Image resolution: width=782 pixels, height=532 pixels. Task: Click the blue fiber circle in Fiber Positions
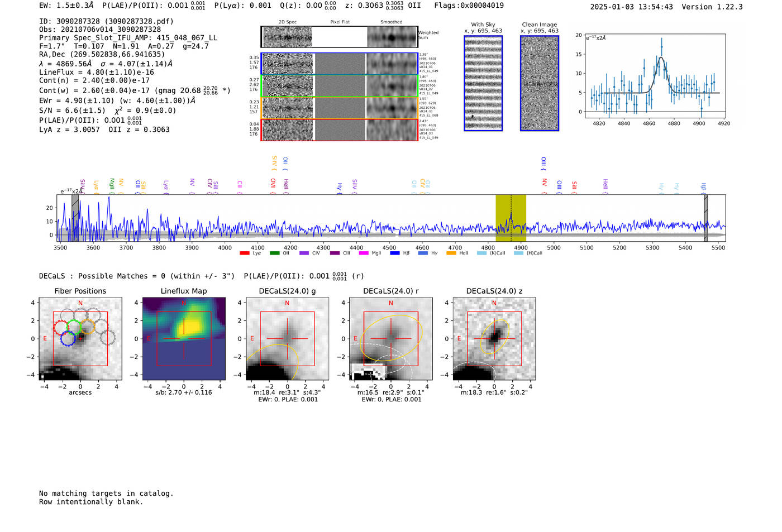tap(68, 338)
